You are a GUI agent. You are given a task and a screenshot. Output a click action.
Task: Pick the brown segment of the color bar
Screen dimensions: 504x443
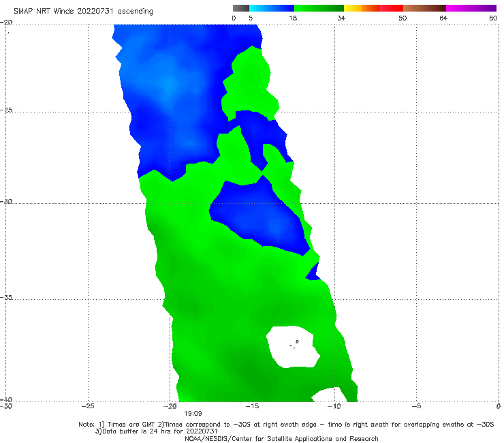[424, 8]
